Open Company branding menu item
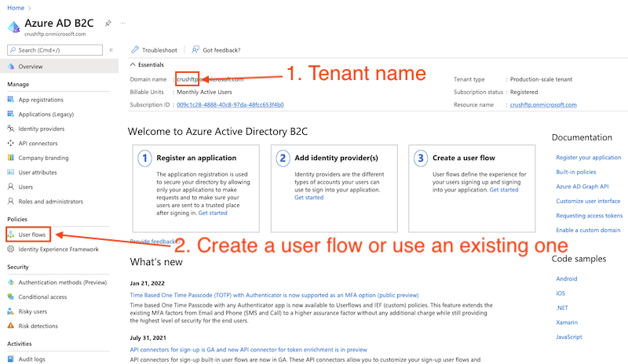The height and width of the screenshot is (364, 628). (43, 158)
